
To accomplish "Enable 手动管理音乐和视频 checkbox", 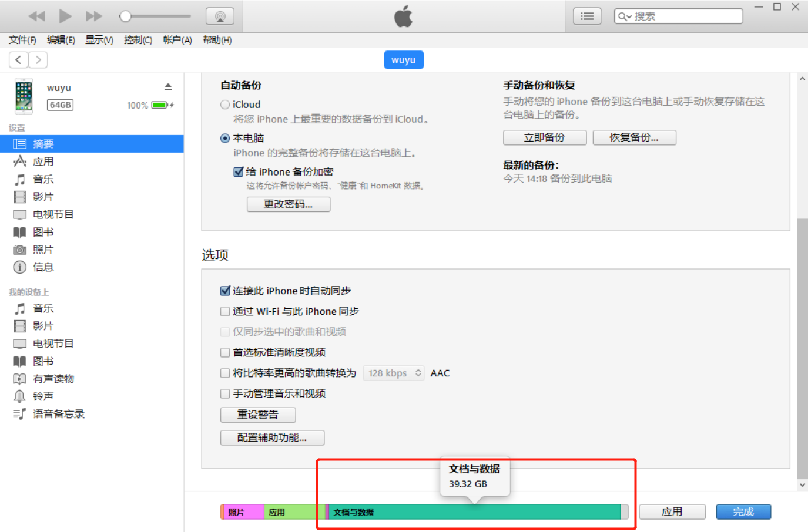I will [x=225, y=393].
